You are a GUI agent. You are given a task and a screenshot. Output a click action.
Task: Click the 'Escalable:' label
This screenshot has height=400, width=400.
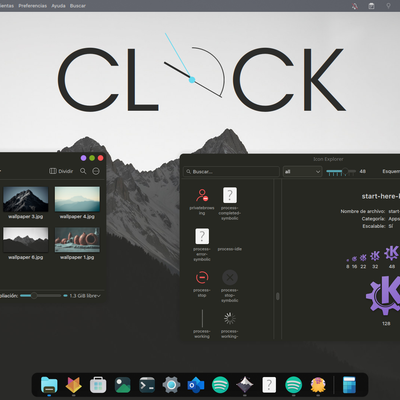(374, 226)
